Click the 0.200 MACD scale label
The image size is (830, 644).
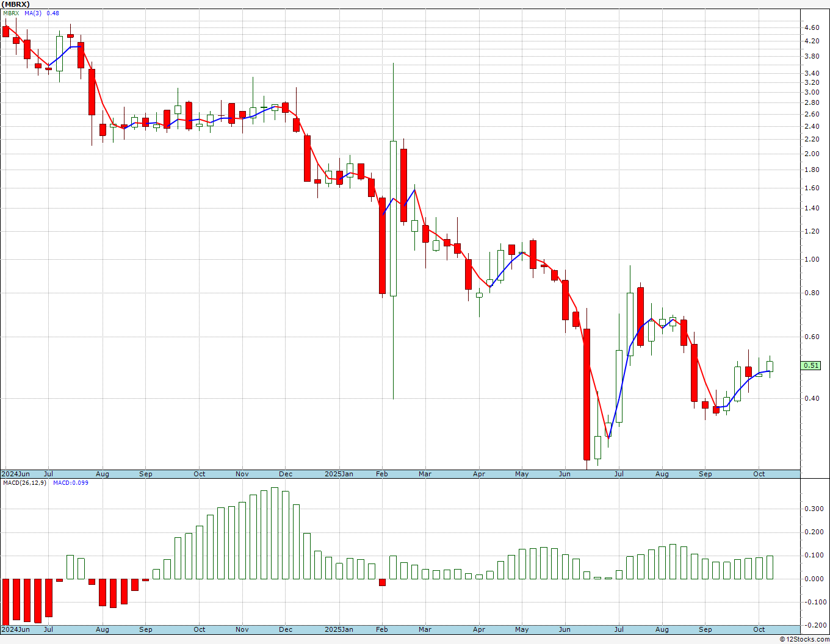point(813,532)
